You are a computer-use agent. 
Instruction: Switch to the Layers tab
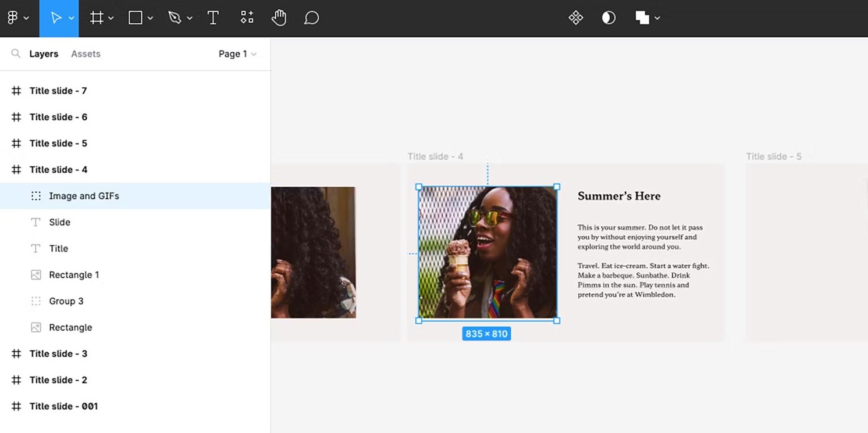tap(44, 53)
